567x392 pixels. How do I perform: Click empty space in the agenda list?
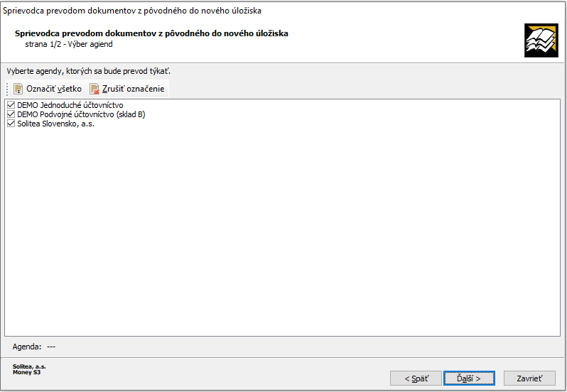(x=282, y=232)
